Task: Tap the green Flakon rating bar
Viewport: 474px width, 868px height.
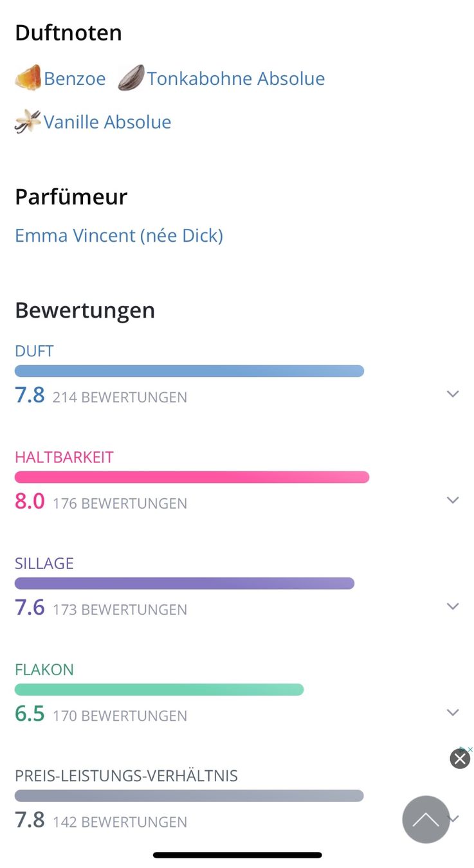Action: [x=159, y=689]
